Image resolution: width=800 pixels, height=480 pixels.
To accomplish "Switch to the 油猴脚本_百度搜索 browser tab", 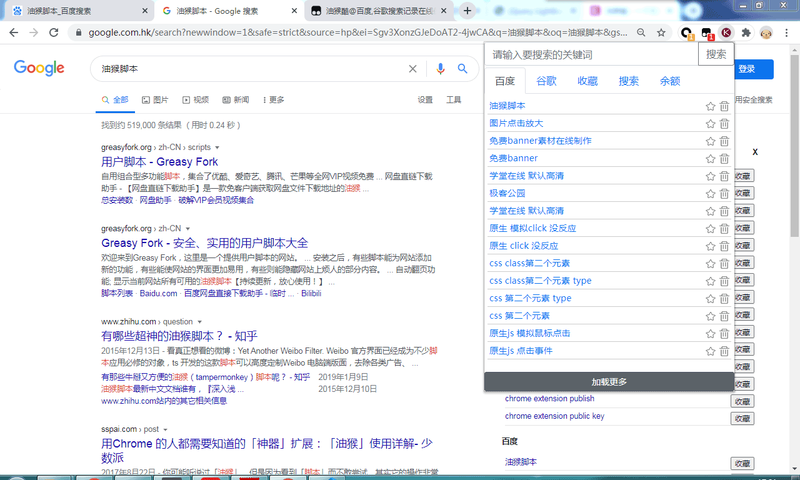I will click(77, 11).
